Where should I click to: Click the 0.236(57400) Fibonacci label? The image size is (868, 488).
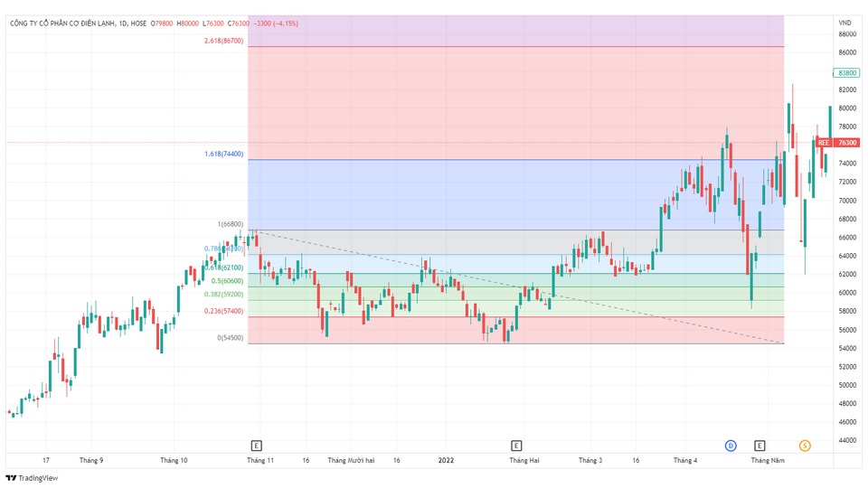[x=222, y=311]
